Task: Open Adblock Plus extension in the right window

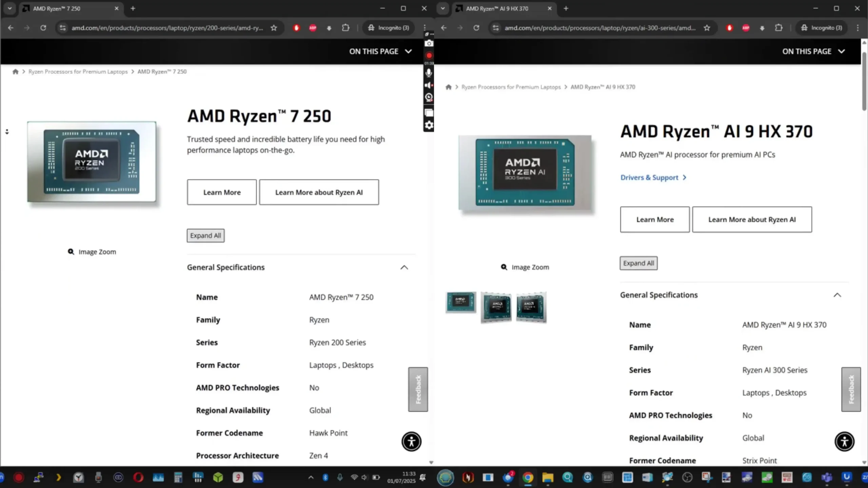Action: [x=746, y=28]
